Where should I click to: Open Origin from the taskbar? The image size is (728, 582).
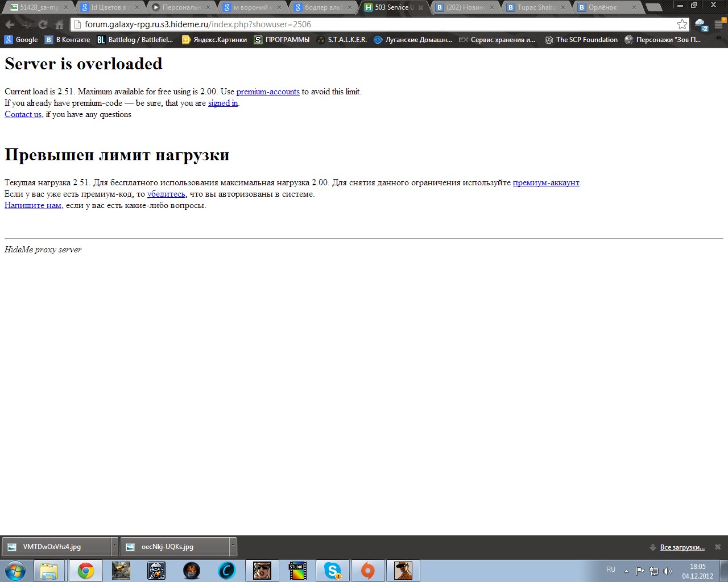(368, 571)
